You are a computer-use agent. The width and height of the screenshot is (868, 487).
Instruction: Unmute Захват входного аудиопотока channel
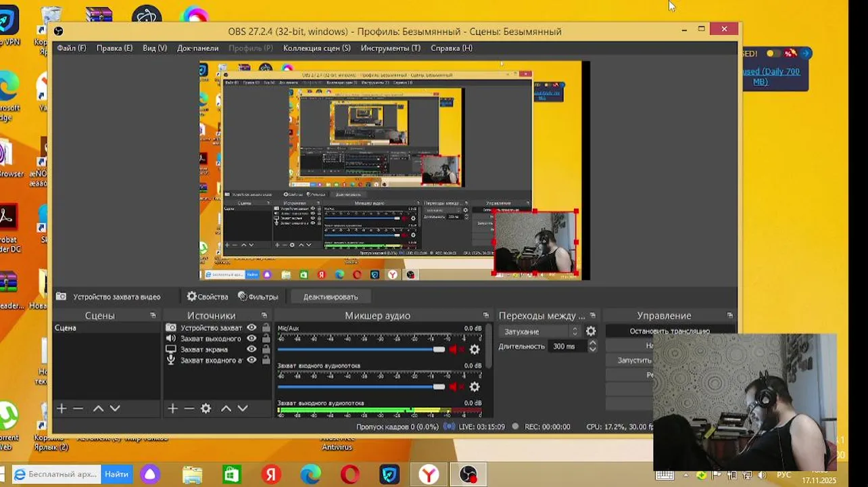click(455, 387)
